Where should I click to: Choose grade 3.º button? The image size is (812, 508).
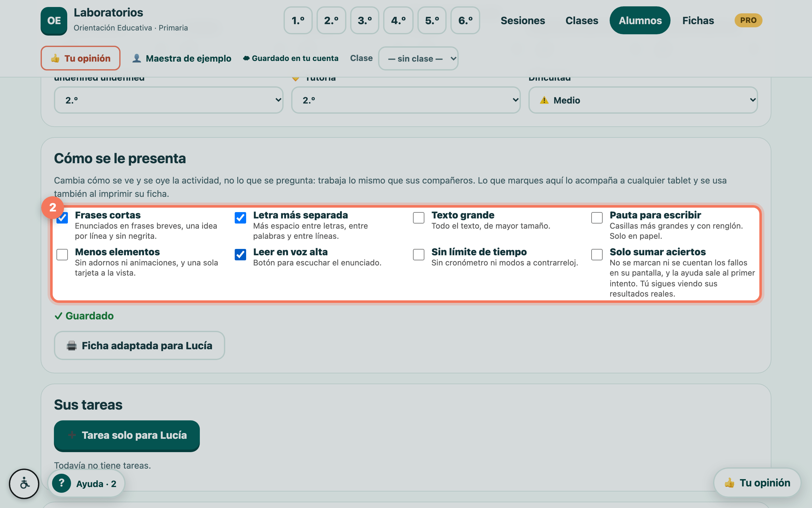coord(365,21)
